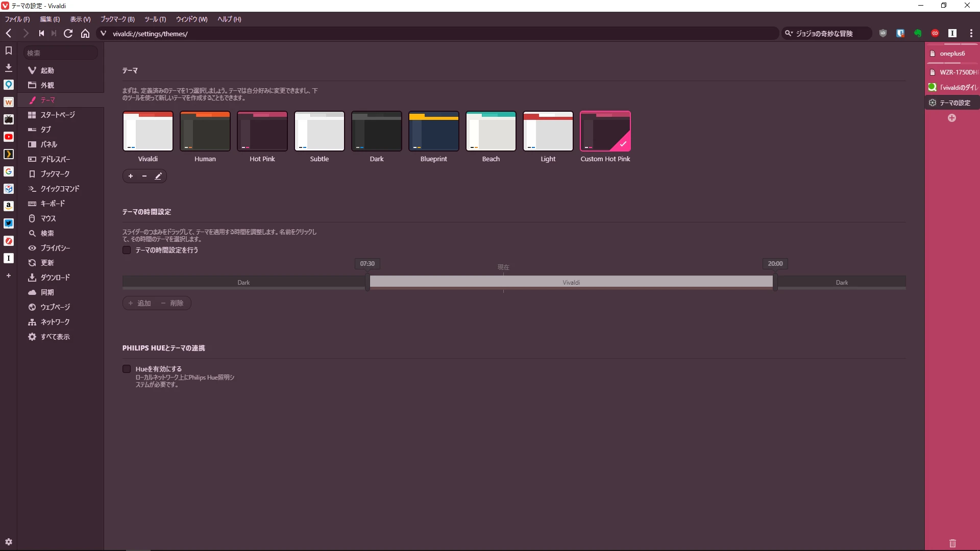Viewport: 980px width, 551px height.
Task: Click the 20:00 schedule slider handle
Action: (775, 283)
